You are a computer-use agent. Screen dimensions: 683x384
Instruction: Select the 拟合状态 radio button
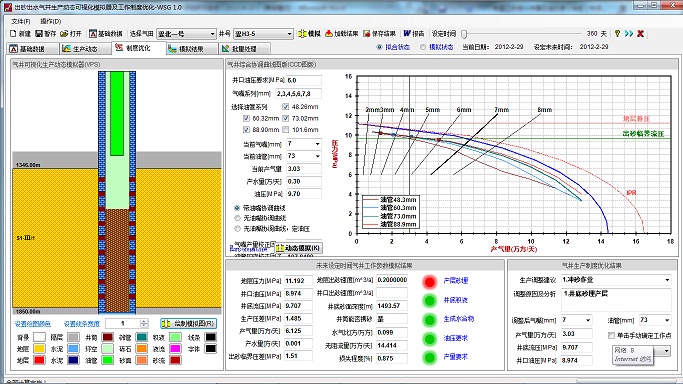379,47
